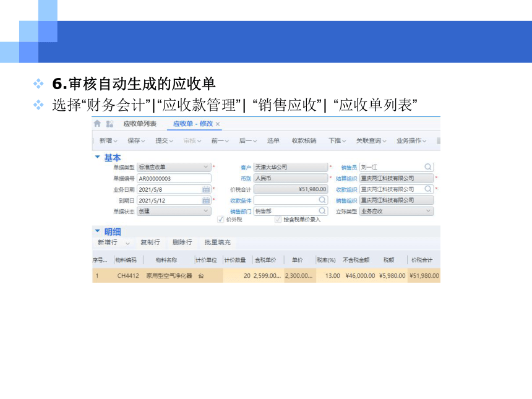
Task: Click the 销售员 search icon
Action: [428, 167]
